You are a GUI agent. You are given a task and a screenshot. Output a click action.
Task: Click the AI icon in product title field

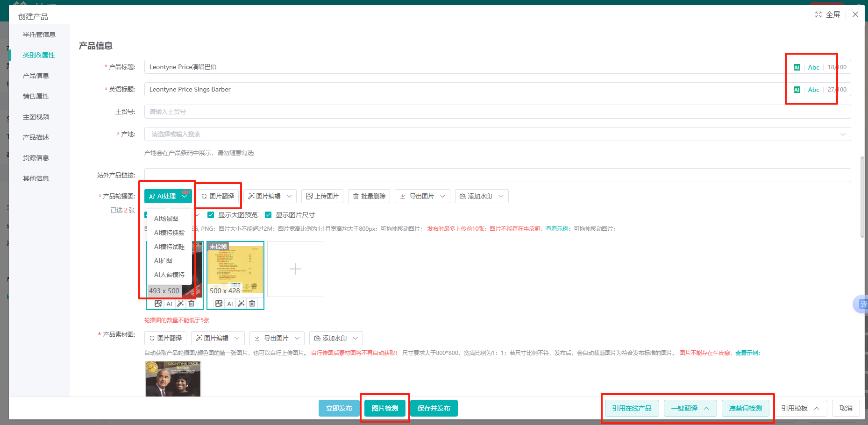coord(797,67)
